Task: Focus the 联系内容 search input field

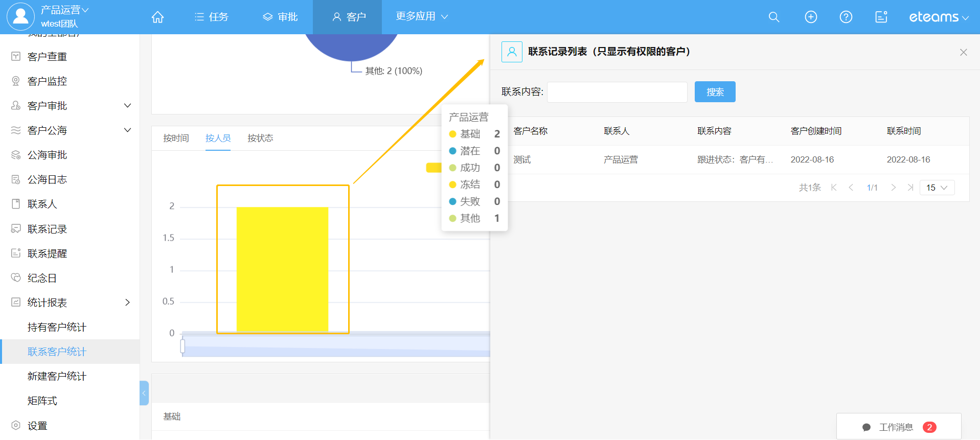Action: [x=617, y=92]
